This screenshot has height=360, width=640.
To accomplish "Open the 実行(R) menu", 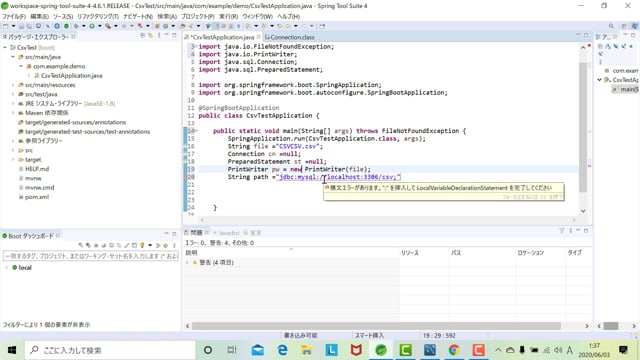I will coord(229,16).
